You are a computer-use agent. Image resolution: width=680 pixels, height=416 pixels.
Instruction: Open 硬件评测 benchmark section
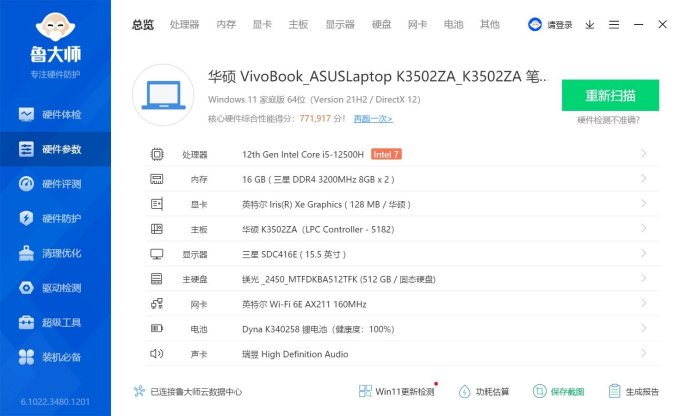click(x=55, y=184)
